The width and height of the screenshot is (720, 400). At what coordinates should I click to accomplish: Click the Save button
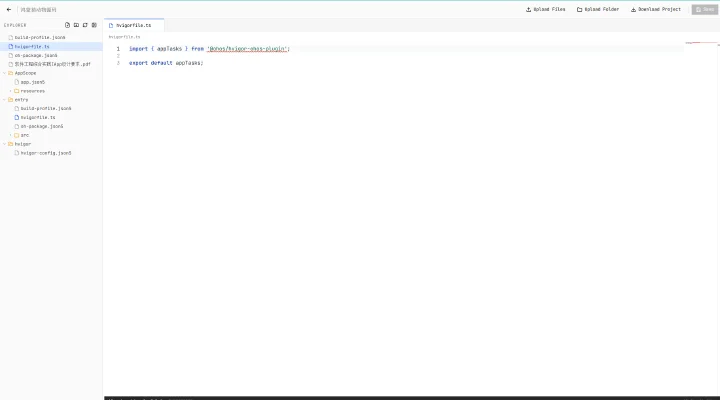coord(704,9)
